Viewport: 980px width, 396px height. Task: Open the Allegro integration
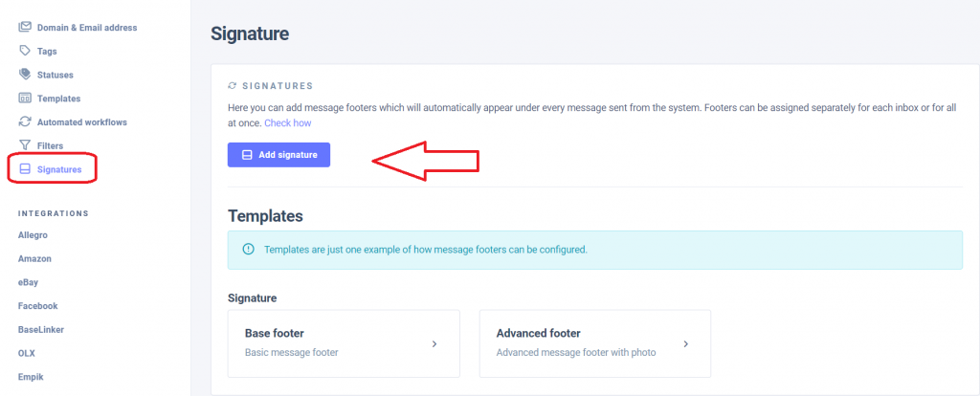[x=34, y=234]
